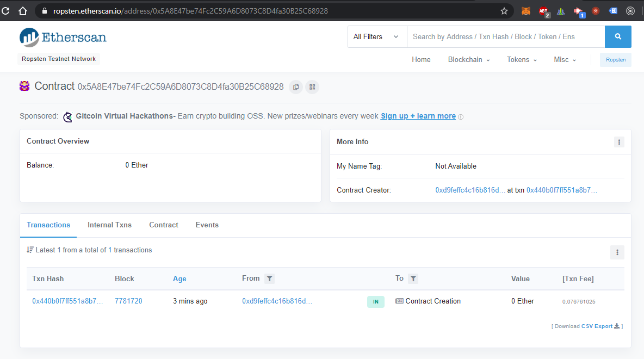Click the contract identicon beside the address
The height and width of the screenshot is (359, 644).
[x=24, y=86]
